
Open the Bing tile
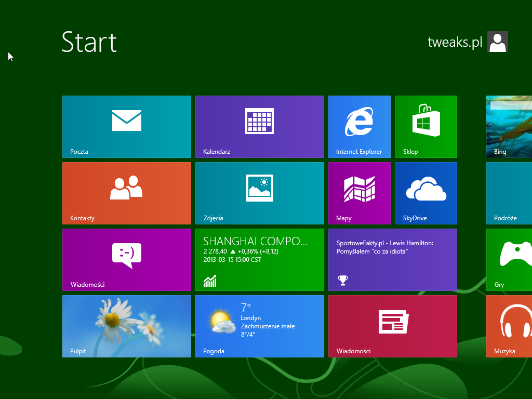coord(509,126)
